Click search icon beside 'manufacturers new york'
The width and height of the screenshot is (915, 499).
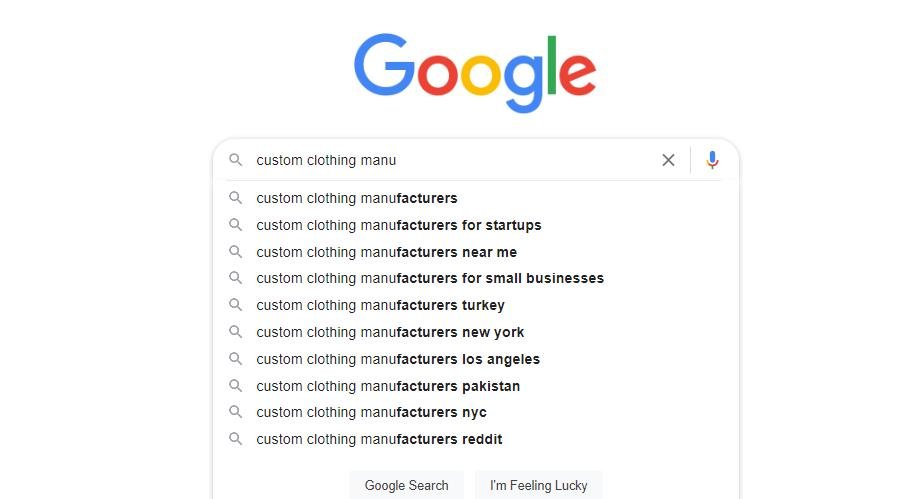236,332
